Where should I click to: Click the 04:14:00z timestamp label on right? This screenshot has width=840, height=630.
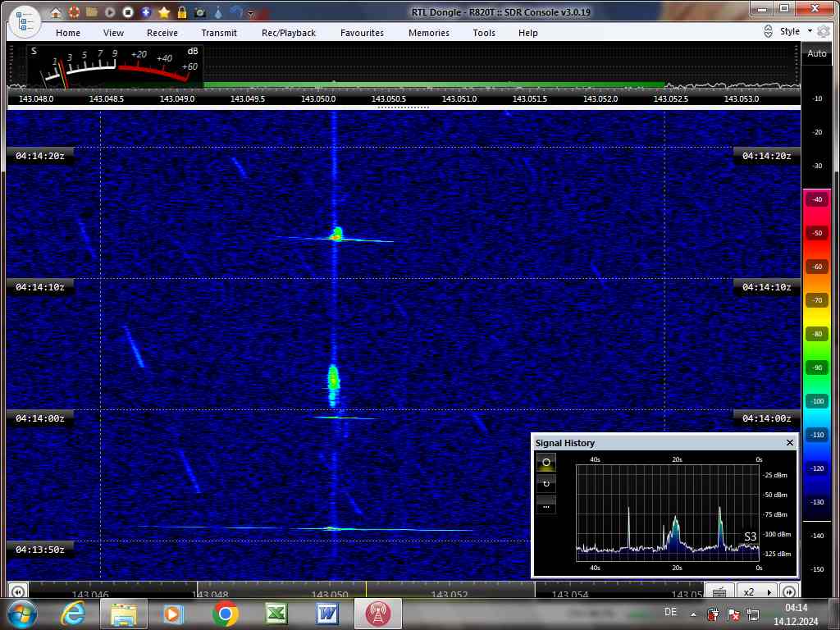pos(767,418)
